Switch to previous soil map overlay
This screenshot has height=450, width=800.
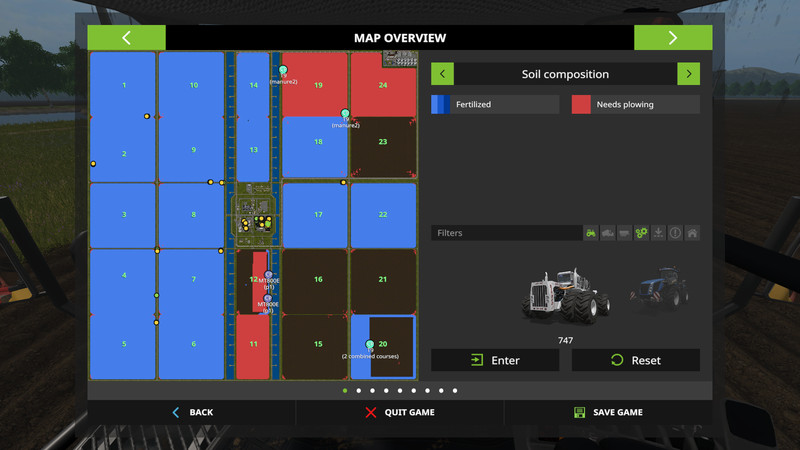[443, 74]
